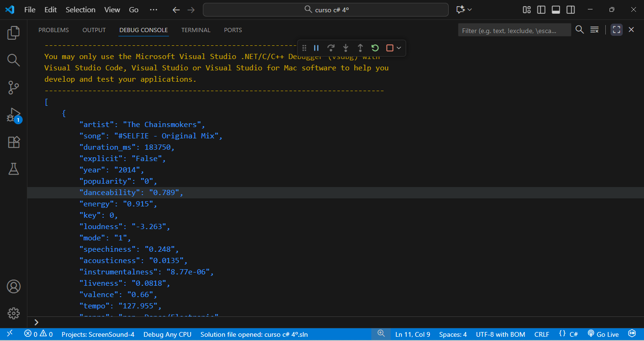Expand the stop button dropdown arrow
This screenshot has height=341, width=644.
pos(399,48)
